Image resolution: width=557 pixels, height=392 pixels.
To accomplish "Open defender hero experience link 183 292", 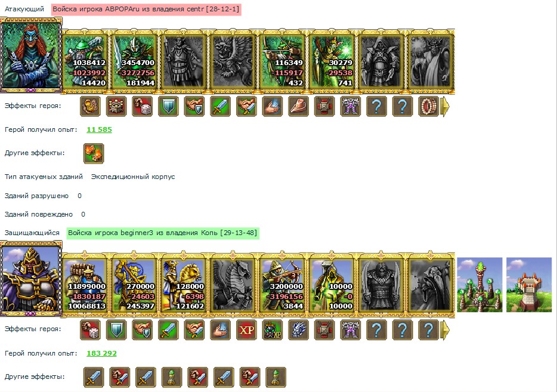I will pos(101,353).
